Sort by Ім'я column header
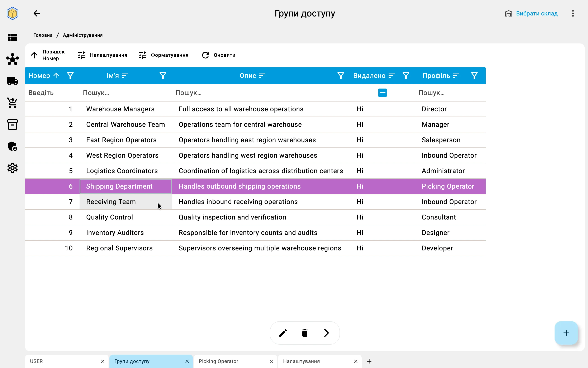This screenshot has width=588, height=368. pyautogui.click(x=117, y=76)
